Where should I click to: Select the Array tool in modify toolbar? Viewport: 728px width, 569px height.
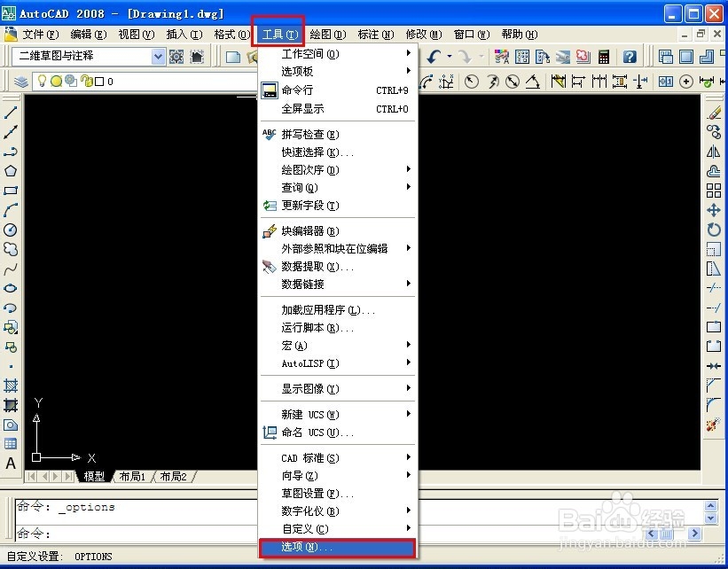(714, 191)
